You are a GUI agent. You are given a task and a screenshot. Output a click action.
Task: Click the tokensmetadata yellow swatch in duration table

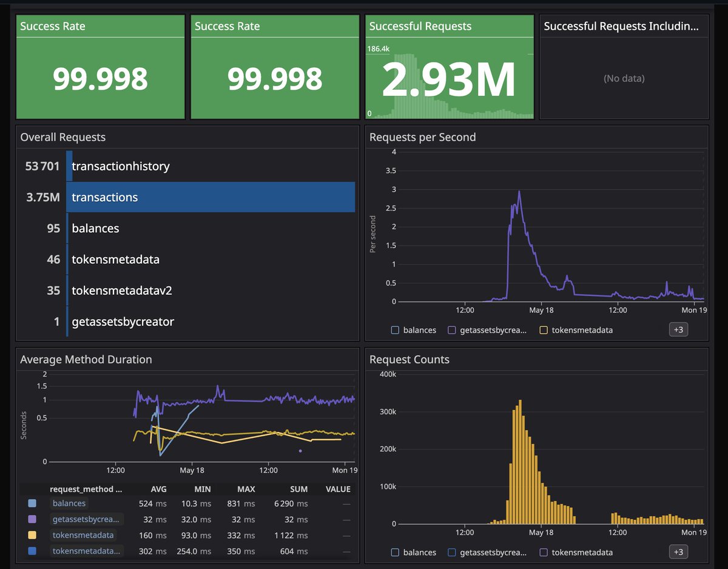pyautogui.click(x=32, y=535)
